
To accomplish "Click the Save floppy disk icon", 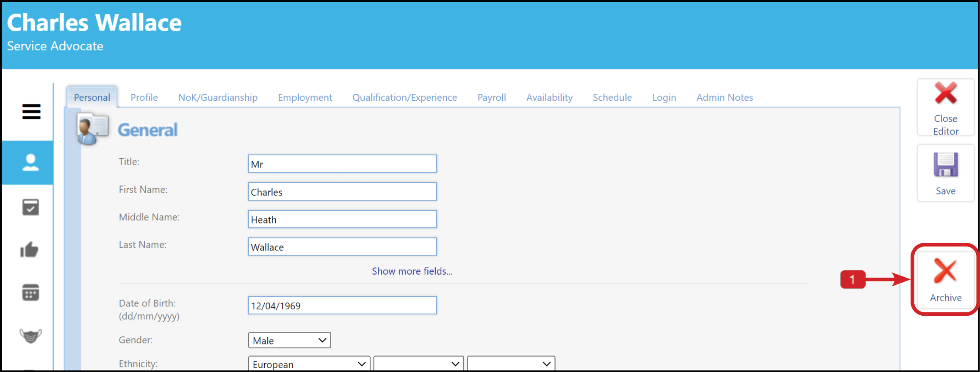I will click(x=946, y=164).
